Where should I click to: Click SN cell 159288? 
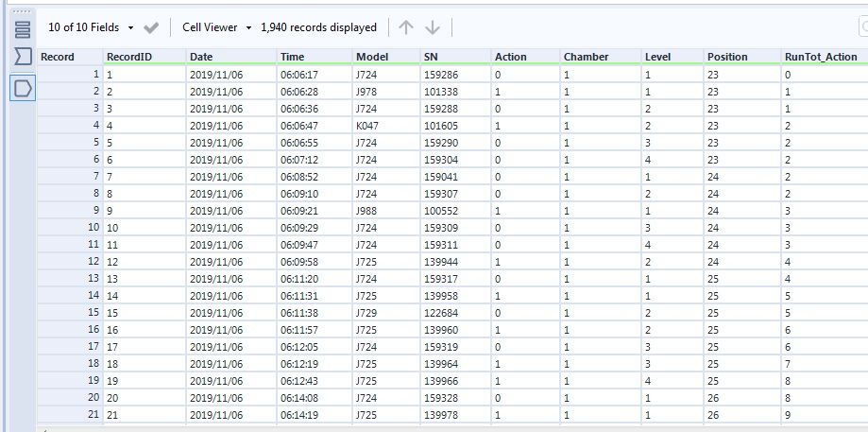click(x=455, y=109)
